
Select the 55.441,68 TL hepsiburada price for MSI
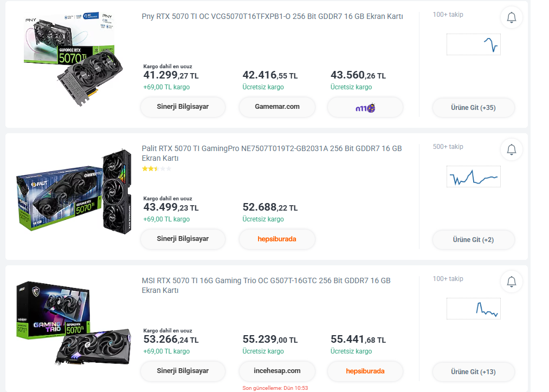pyautogui.click(x=358, y=339)
